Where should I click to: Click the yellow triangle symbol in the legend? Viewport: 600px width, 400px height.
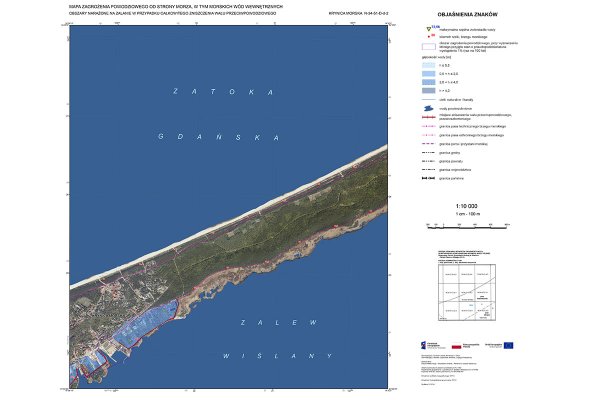pyautogui.click(x=429, y=29)
